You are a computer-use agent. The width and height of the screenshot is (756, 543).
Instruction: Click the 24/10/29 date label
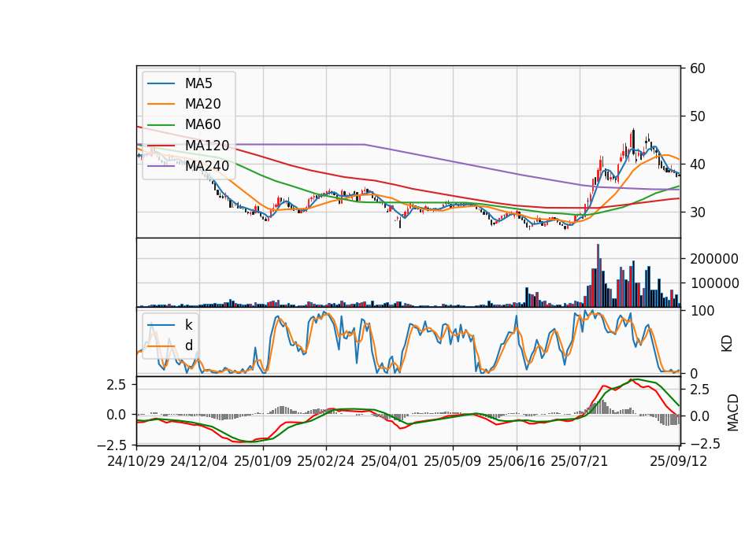(x=136, y=461)
